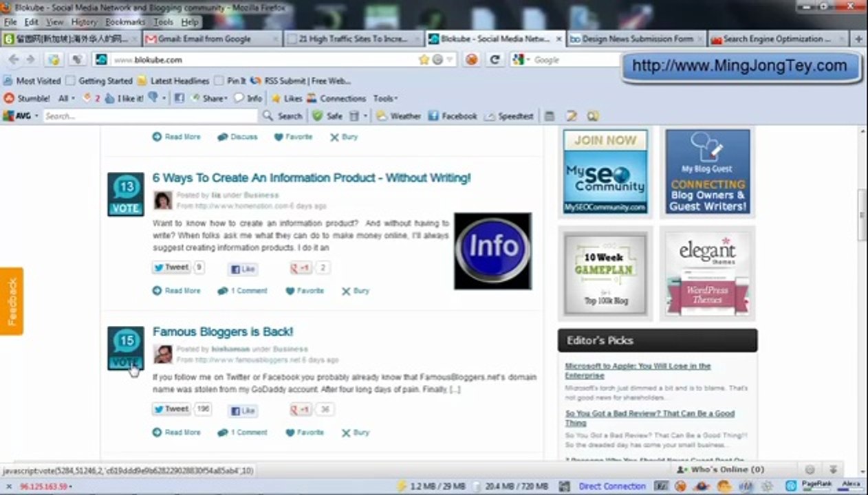868x495 pixels.
Task: Run Speedtest from the AVG toolbar
Action: [509, 116]
